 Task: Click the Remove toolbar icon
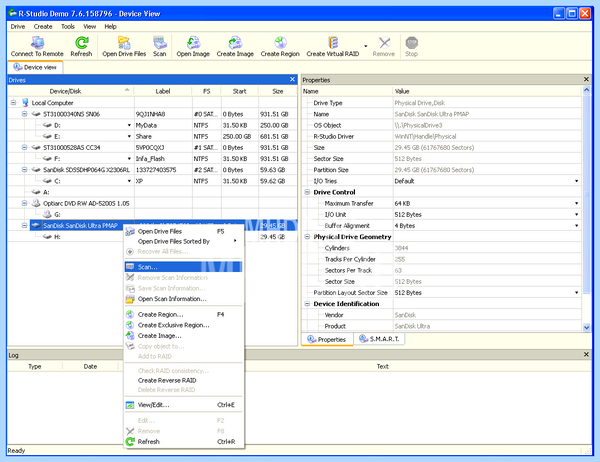(x=383, y=46)
